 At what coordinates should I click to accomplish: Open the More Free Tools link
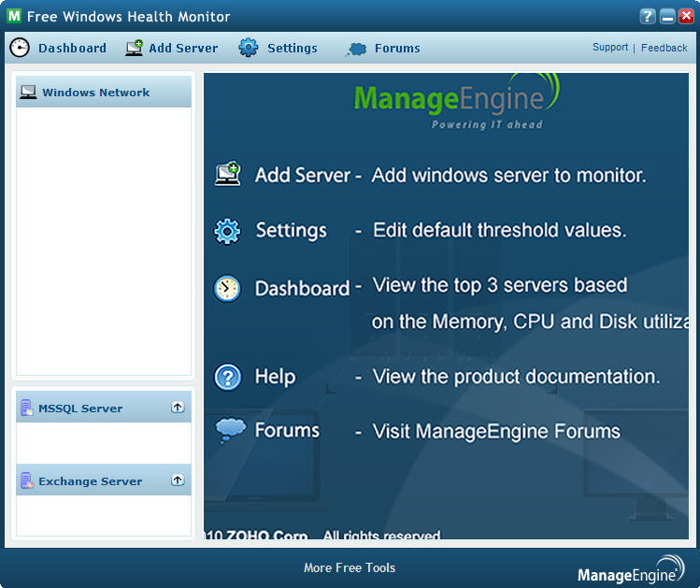click(x=350, y=567)
